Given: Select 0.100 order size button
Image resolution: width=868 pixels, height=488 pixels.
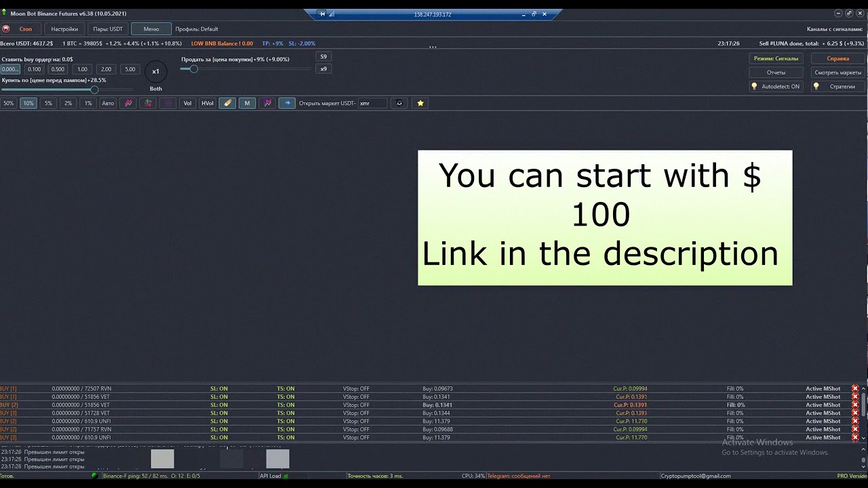Looking at the screenshot, I should tap(34, 69).
